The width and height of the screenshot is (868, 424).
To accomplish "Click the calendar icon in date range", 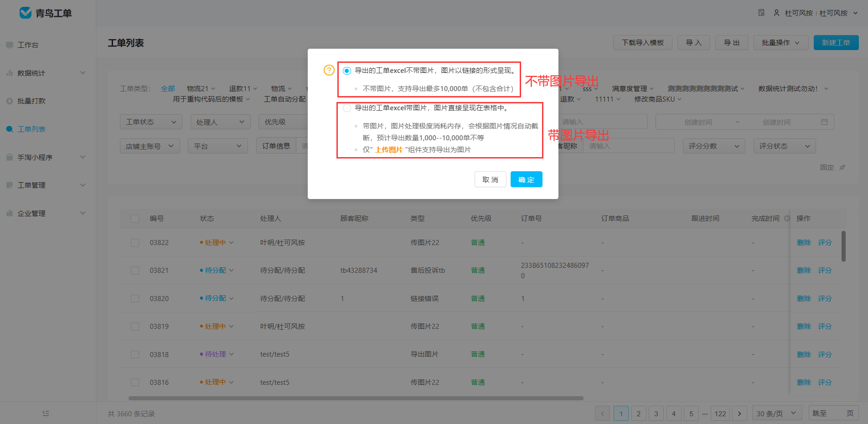I will 824,122.
